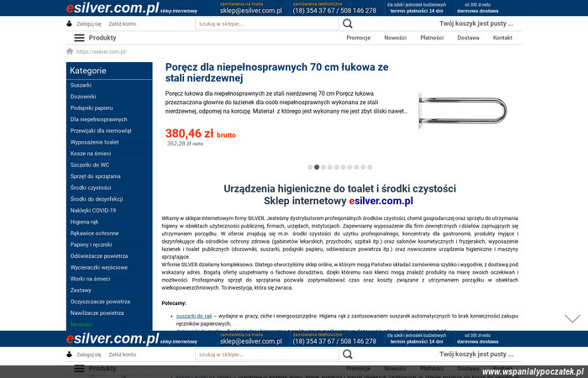Click the user icon beside Zaloguj się

pos(69,24)
